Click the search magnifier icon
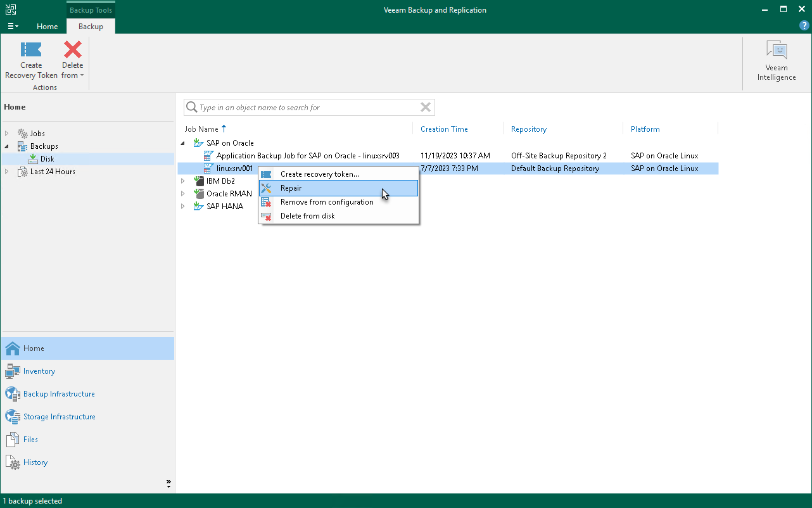 [x=191, y=108]
